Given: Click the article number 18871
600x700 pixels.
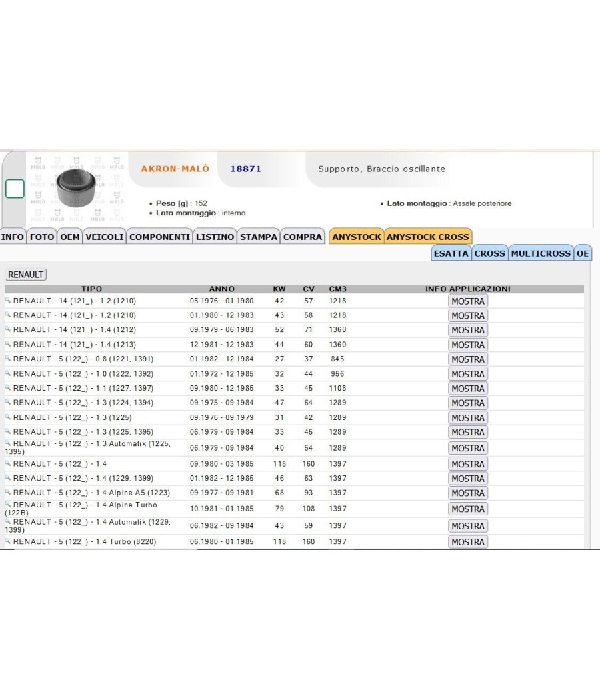Looking at the screenshot, I should pos(245,169).
